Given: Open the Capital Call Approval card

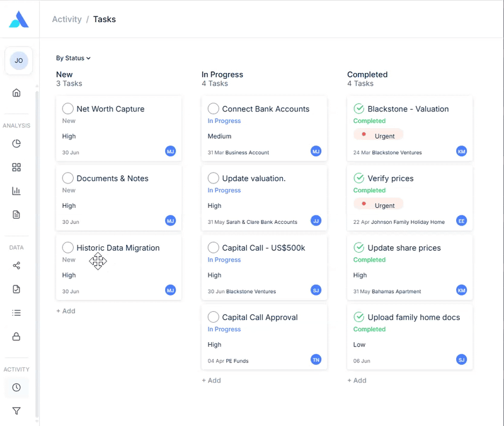Looking at the screenshot, I should pyautogui.click(x=264, y=337).
